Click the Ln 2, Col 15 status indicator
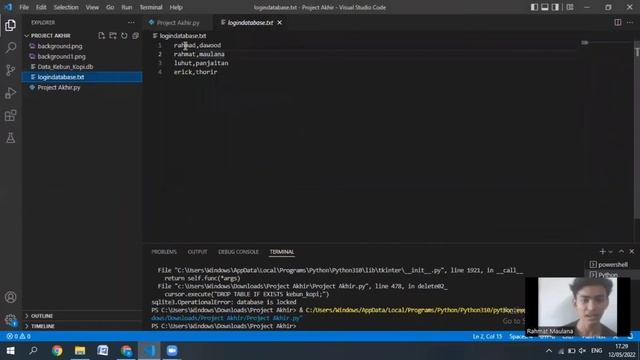Viewport: 640px width, 360px height. [x=487, y=336]
